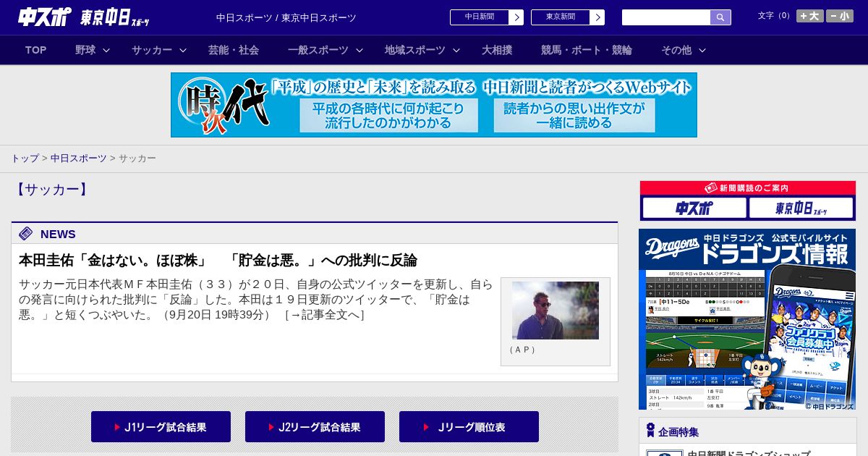The height and width of the screenshot is (456, 868).
Task: Open 競馬・ボート・競輪 navigation item
Action: [x=587, y=50]
